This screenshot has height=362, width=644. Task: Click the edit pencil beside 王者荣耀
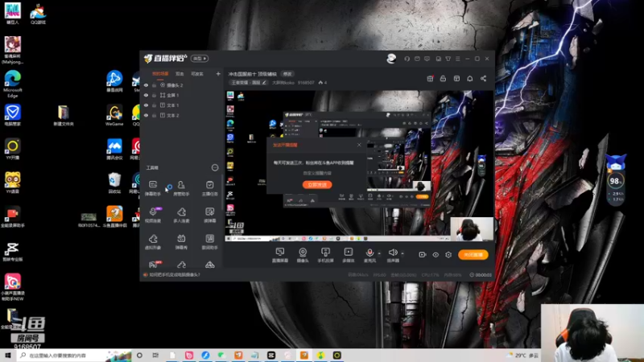(x=264, y=83)
